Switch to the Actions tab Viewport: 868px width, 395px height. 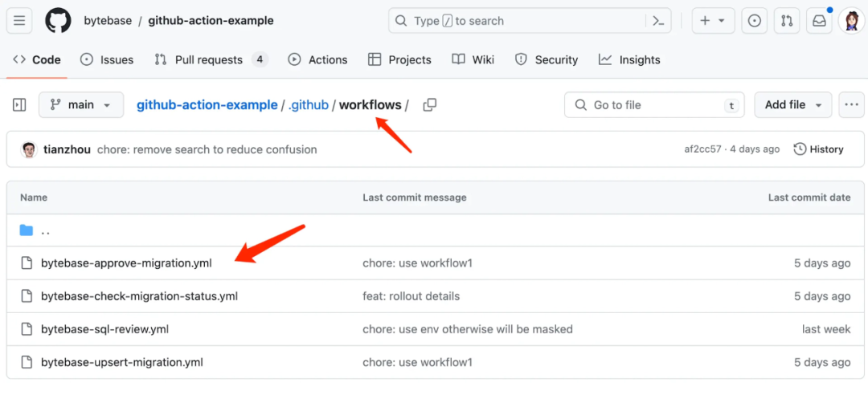(318, 59)
